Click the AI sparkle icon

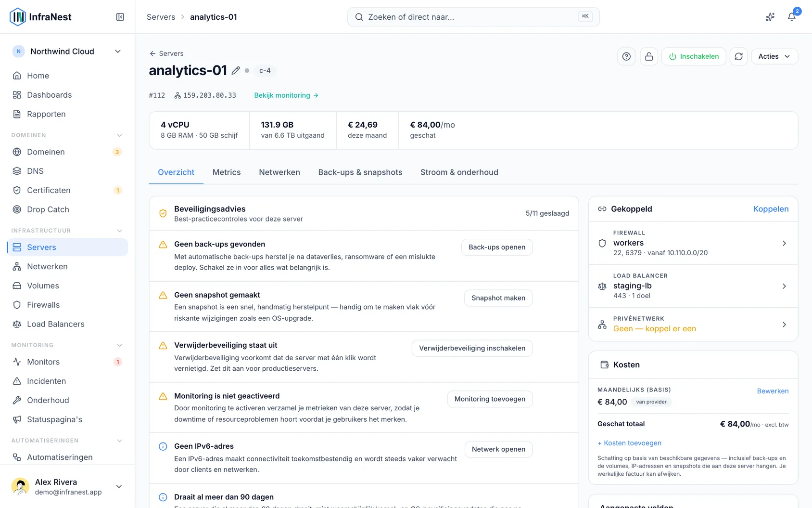coord(770,17)
